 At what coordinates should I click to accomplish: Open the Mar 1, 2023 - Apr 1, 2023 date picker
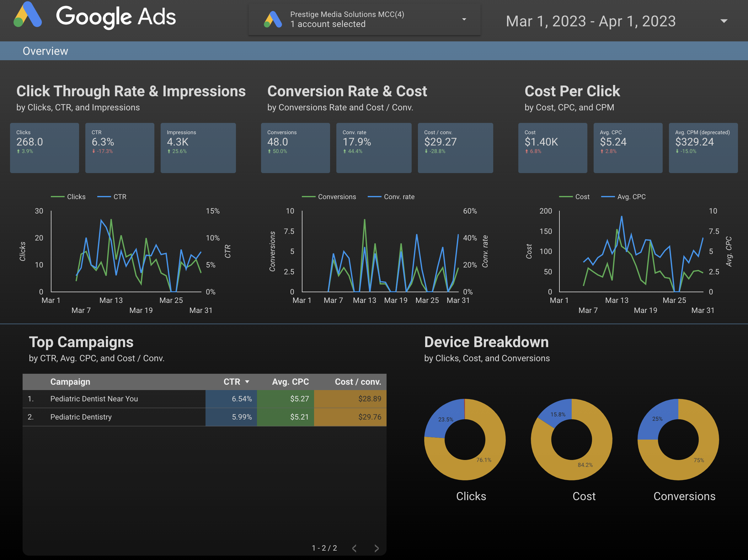pyautogui.click(x=590, y=21)
